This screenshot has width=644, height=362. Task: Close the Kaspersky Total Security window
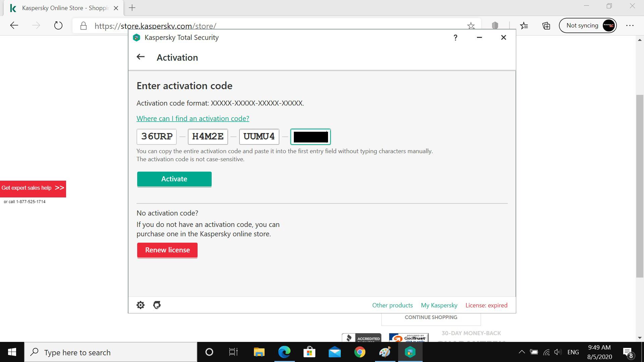tap(503, 38)
